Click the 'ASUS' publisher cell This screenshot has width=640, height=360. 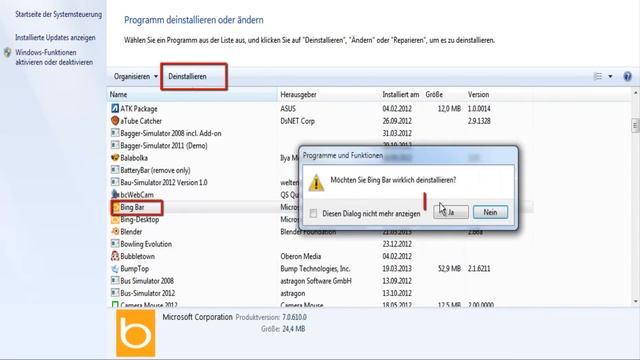click(288, 109)
